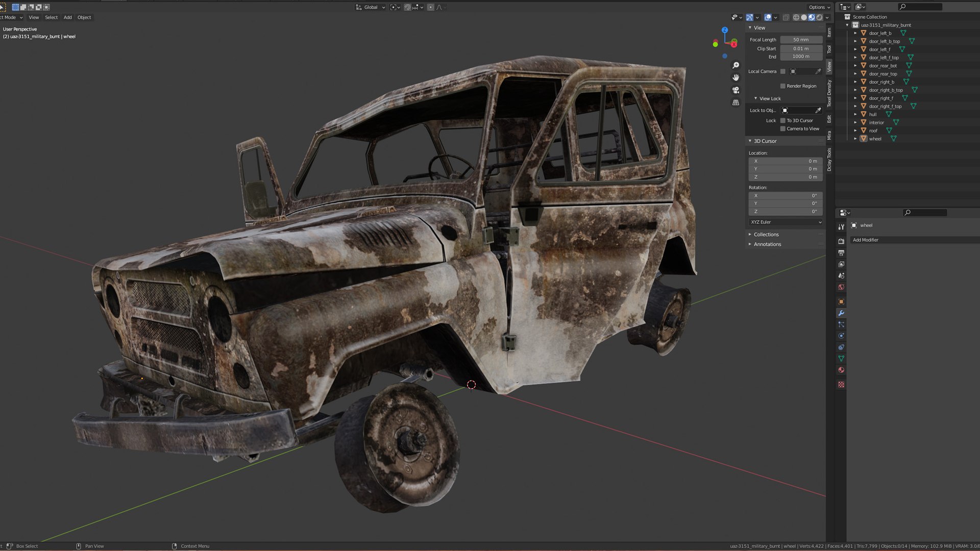Toggle viewport gizmos display

750,17
